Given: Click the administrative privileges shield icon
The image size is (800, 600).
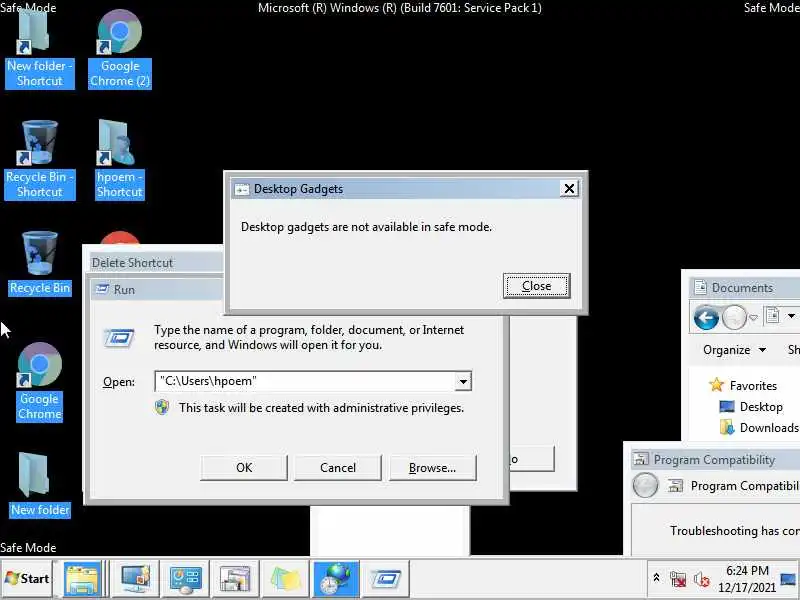Looking at the screenshot, I should pos(162,407).
